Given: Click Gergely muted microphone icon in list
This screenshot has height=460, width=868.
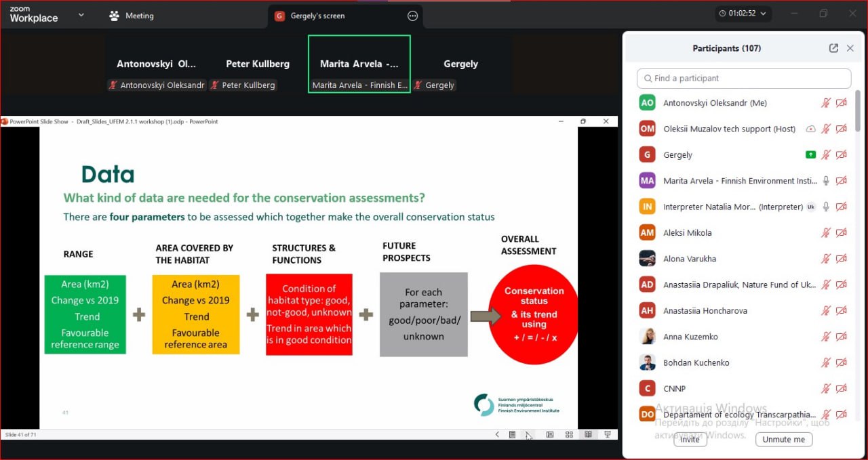Looking at the screenshot, I should click(826, 154).
